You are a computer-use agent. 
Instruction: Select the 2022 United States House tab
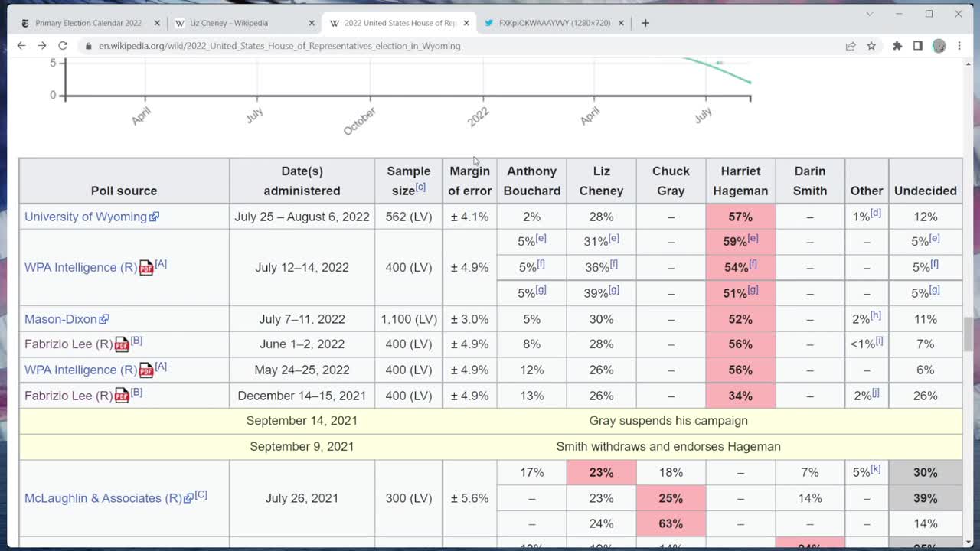[398, 23]
